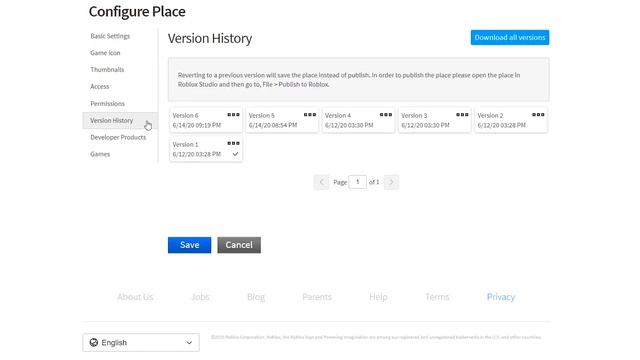
Task: Click the Version History page heading
Action: click(210, 38)
